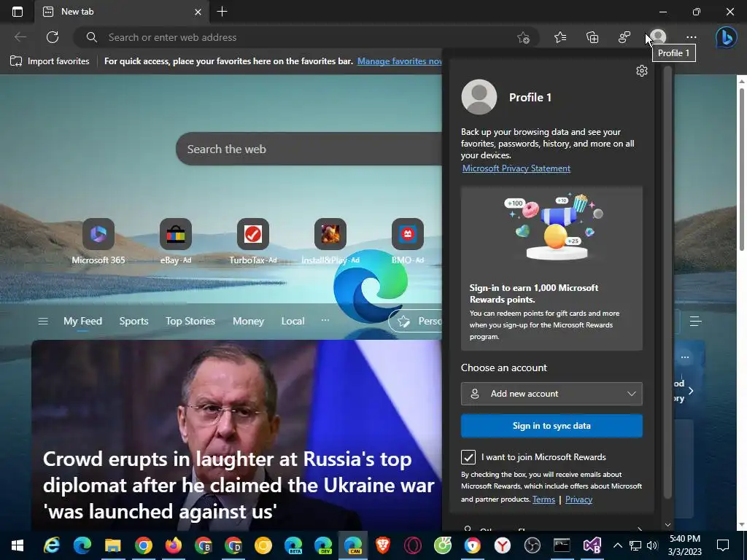Open the Browser essentials icon

624,37
